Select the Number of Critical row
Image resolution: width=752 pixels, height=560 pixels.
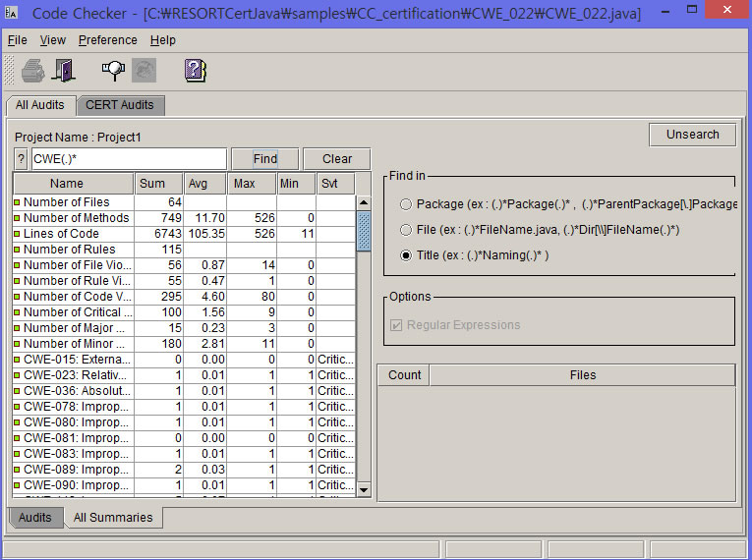click(x=184, y=312)
